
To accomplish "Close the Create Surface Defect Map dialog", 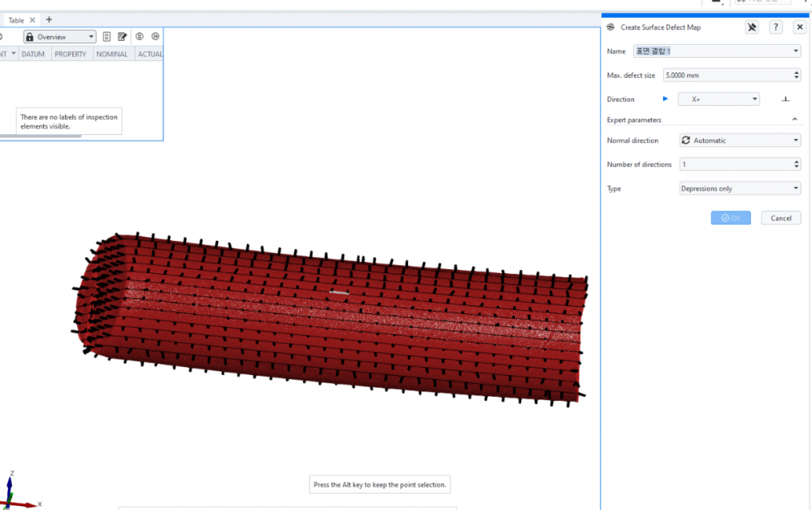I will 799,27.
